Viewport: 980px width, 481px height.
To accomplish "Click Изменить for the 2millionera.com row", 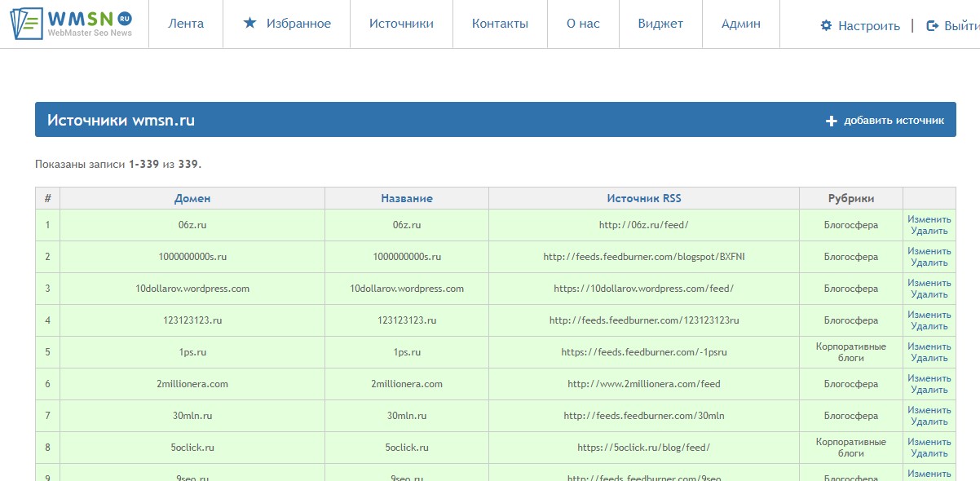I will coord(929,378).
